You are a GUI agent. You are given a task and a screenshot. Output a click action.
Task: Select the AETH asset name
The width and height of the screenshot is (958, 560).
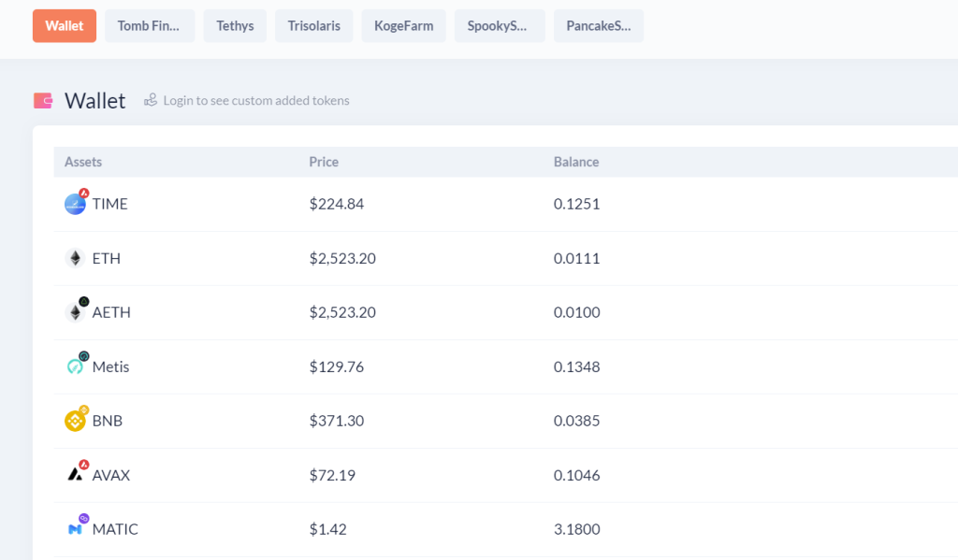coord(111,312)
